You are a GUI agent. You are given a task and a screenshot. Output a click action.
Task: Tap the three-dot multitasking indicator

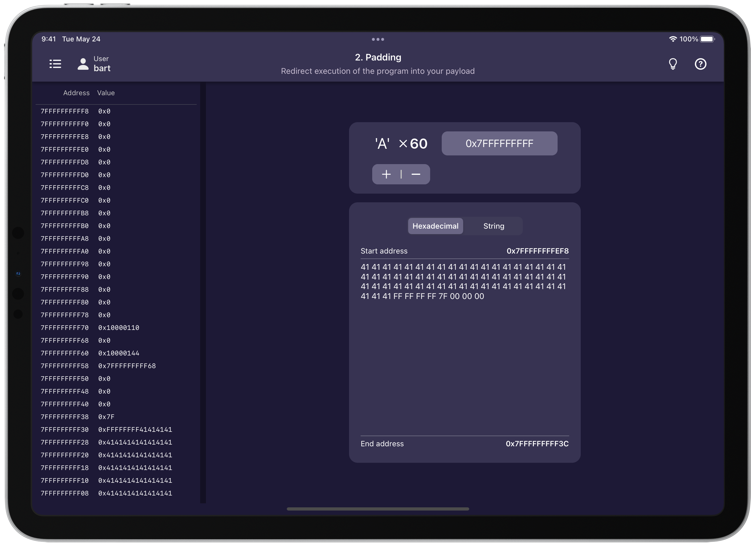click(378, 39)
